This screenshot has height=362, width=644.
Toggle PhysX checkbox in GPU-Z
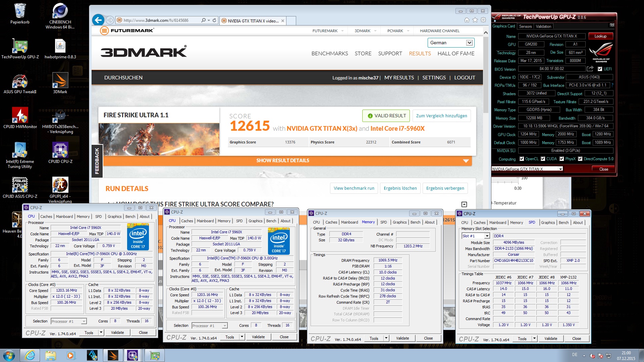click(x=562, y=159)
